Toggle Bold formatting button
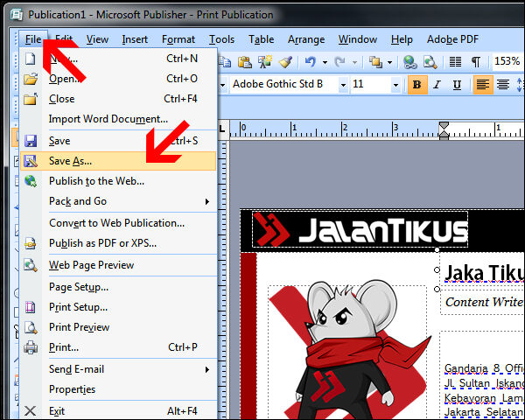525x420 pixels. pos(417,85)
